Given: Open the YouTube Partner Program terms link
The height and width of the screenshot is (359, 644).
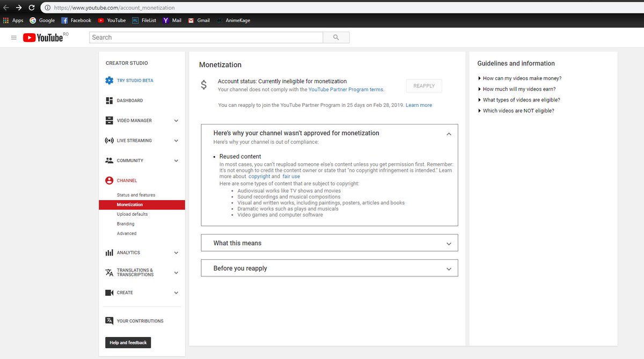Looking at the screenshot, I should point(346,90).
